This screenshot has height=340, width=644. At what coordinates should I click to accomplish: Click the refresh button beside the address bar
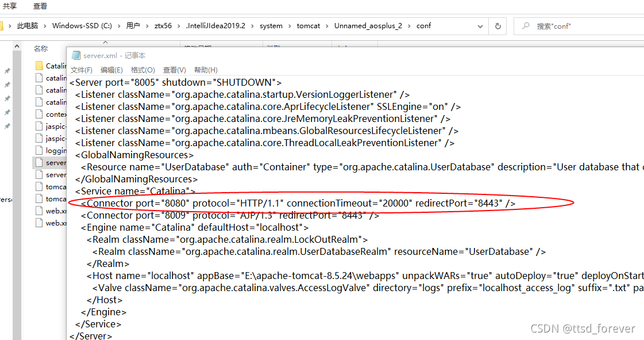pyautogui.click(x=498, y=26)
